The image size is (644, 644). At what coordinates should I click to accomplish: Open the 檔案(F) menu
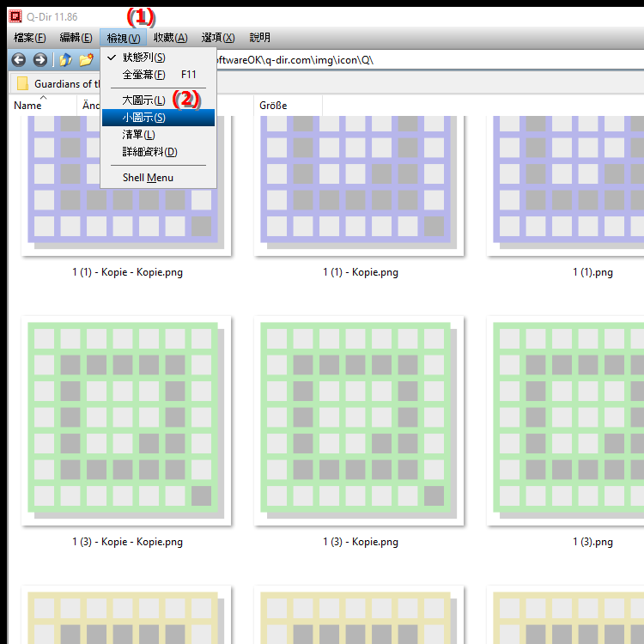(x=29, y=38)
